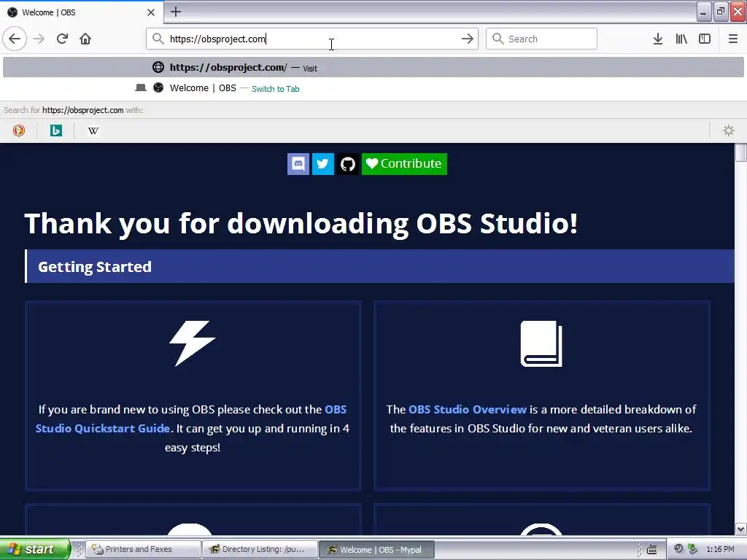747x560 pixels.
Task: Search with the Wikipedia engine icon
Action: point(93,131)
